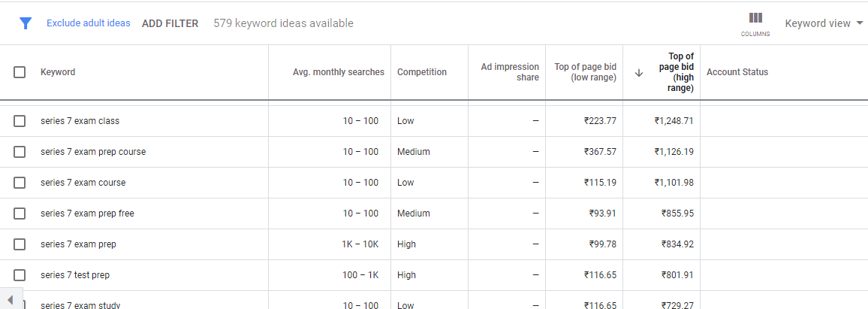Expand the Keyword view dropdown

pos(824,23)
